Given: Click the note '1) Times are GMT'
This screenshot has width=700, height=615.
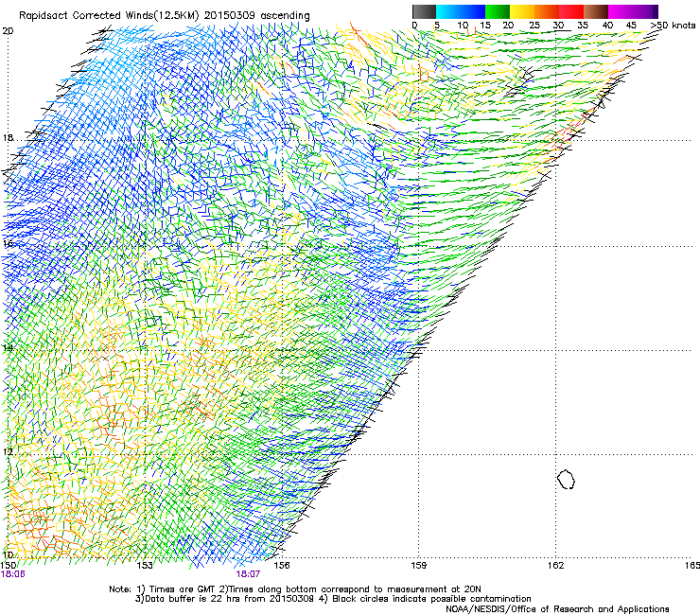Looking at the screenshot, I should click(176, 589).
